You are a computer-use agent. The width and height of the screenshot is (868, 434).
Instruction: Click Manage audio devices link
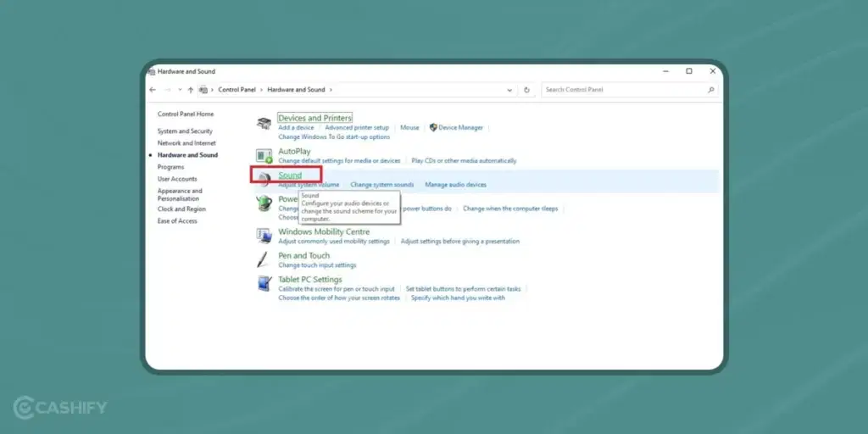tap(455, 184)
